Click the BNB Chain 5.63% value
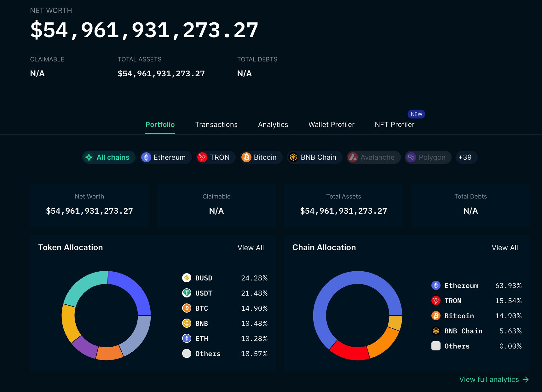 click(510, 331)
